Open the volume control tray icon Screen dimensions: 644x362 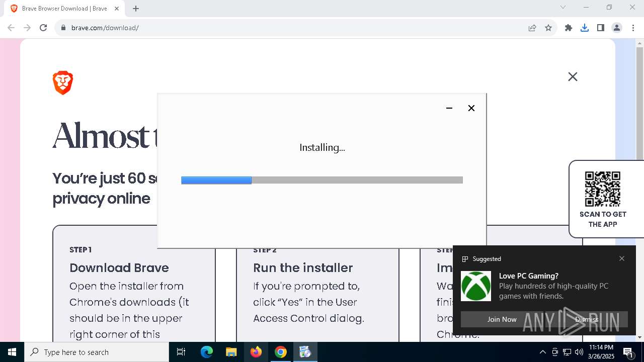[579, 352]
